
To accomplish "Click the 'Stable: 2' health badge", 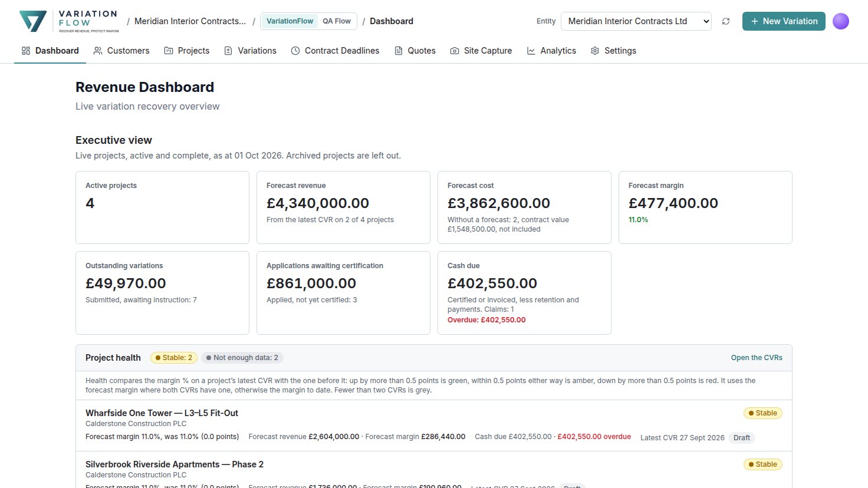I will [x=174, y=358].
